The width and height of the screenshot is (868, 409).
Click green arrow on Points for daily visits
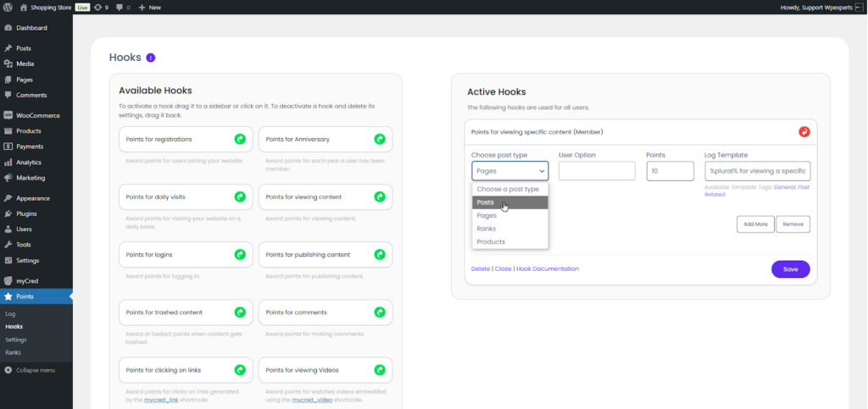coord(240,196)
